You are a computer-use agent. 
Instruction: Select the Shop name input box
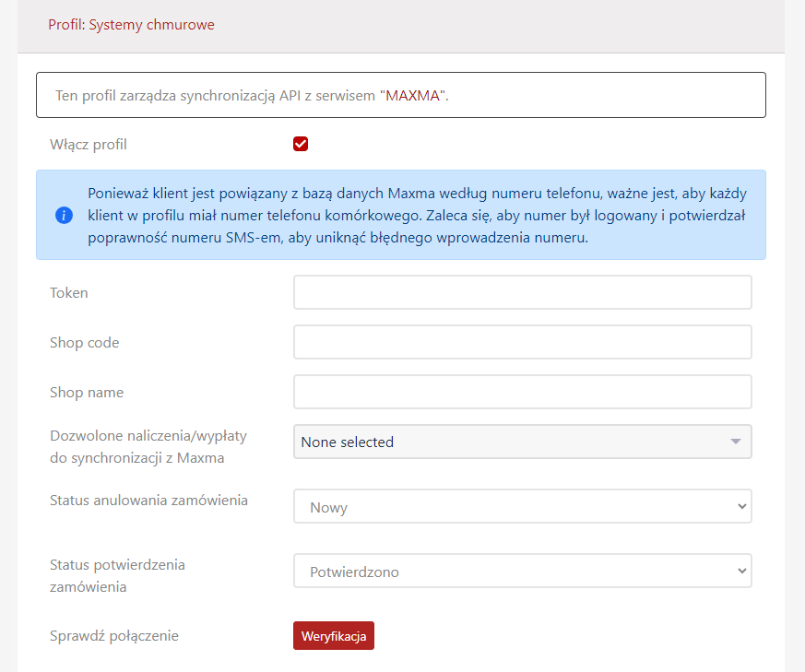[x=522, y=392]
